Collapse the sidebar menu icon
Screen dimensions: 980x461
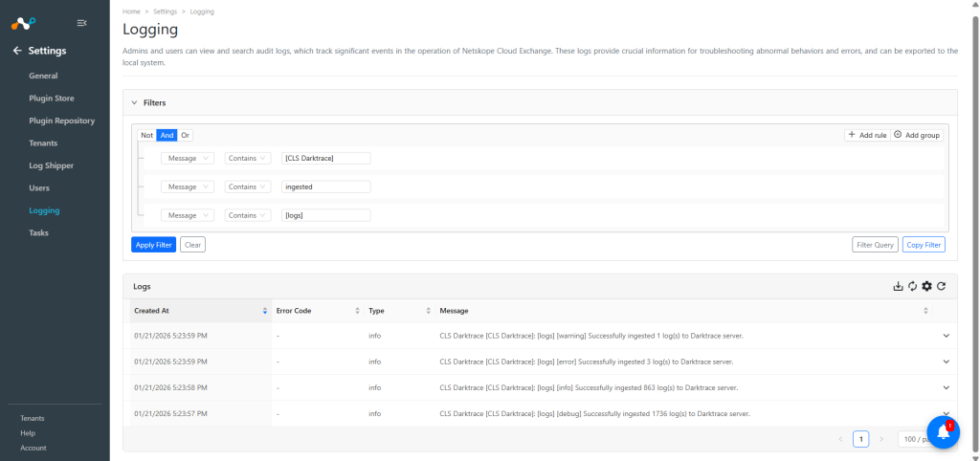pos(81,23)
